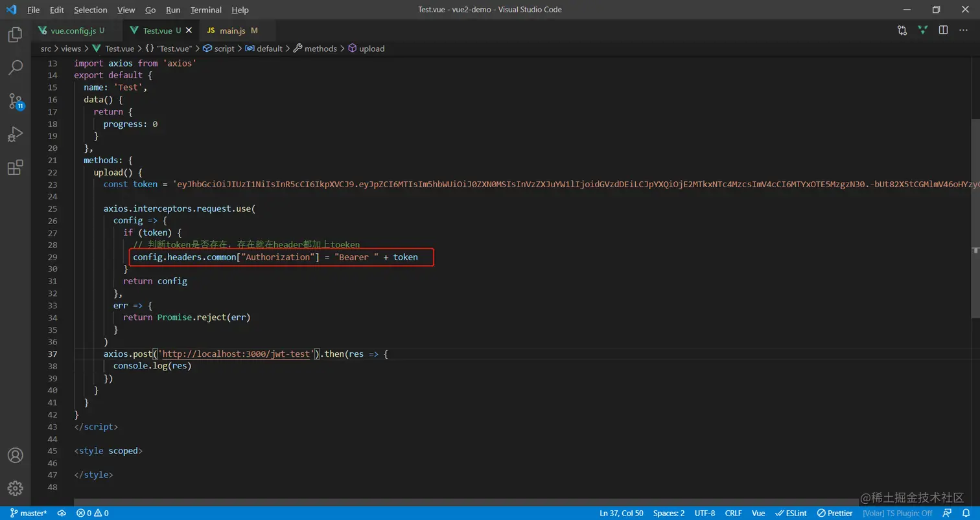Viewport: 980px width, 520px height.
Task: Select the Test.vue editor tab
Action: [x=159, y=30]
